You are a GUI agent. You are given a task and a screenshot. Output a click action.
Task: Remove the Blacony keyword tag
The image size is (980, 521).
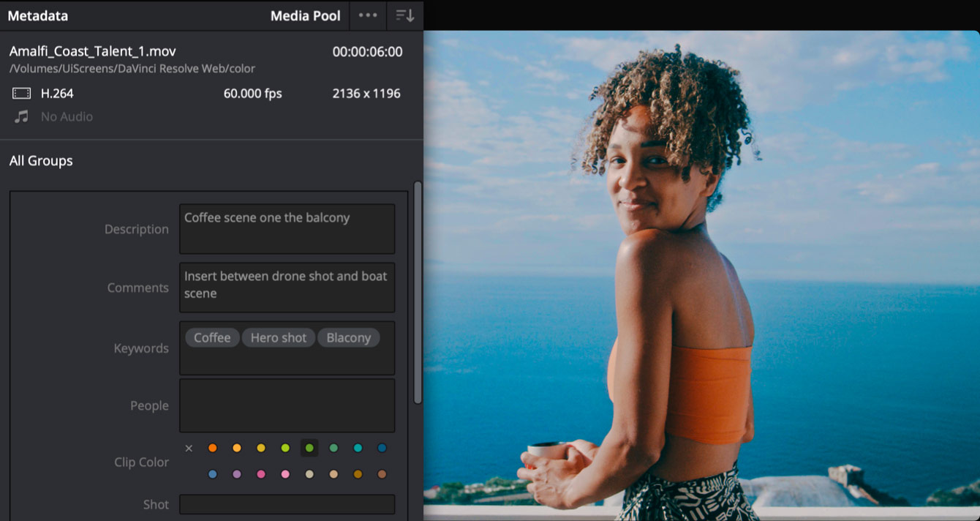[x=349, y=337]
